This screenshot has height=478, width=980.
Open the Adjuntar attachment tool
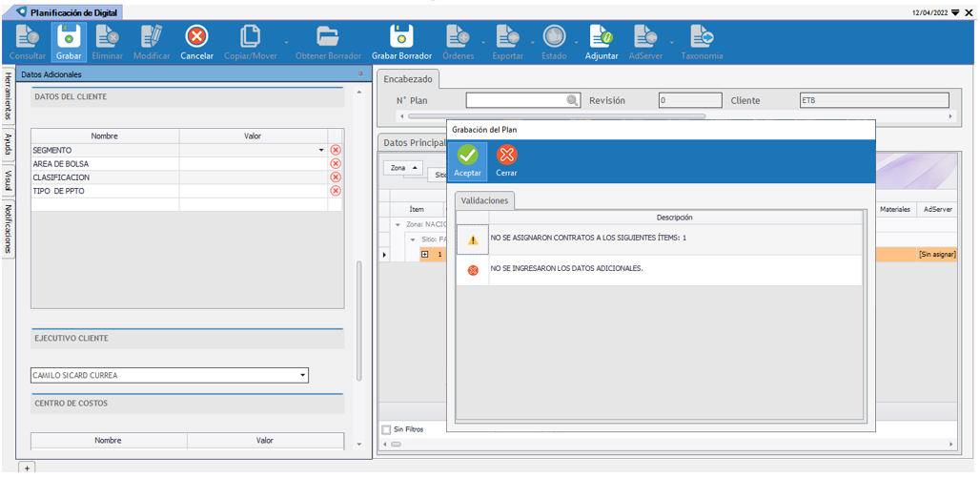click(601, 37)
